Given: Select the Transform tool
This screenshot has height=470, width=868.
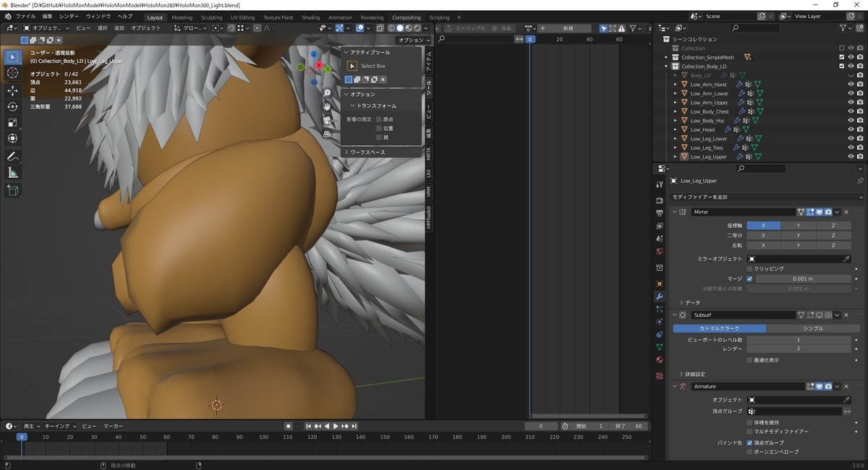Looking at the screenshot, I should (x=13, y=138).
